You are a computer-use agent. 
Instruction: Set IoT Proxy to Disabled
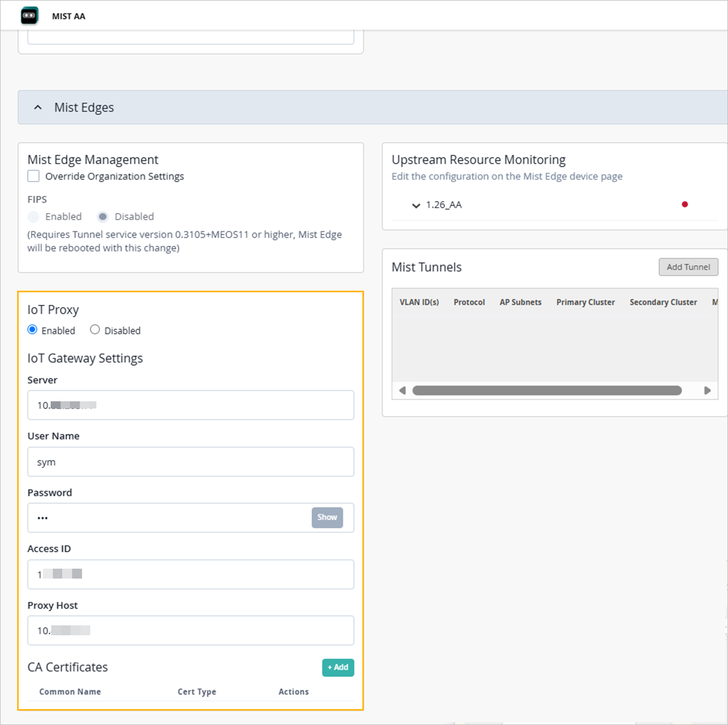(x=95, y=330)
